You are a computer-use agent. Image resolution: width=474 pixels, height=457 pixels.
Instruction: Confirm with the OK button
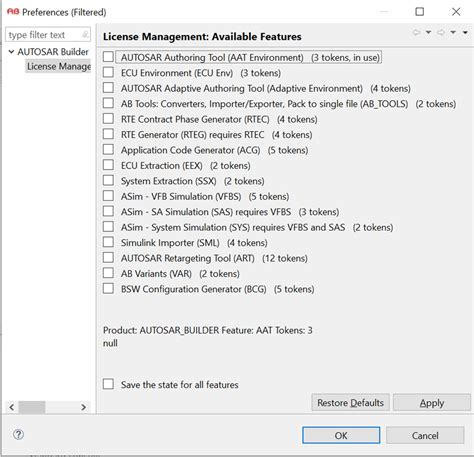tap(341, 435)
